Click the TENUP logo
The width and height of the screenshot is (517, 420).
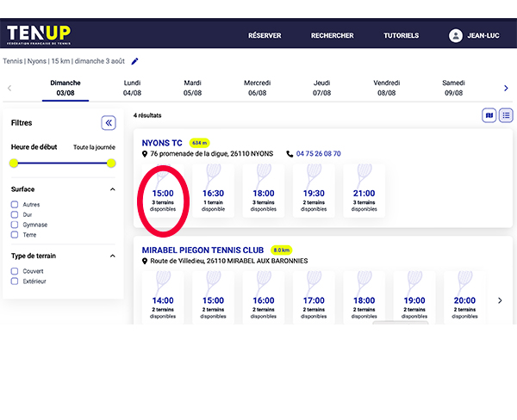coord(39,35)
